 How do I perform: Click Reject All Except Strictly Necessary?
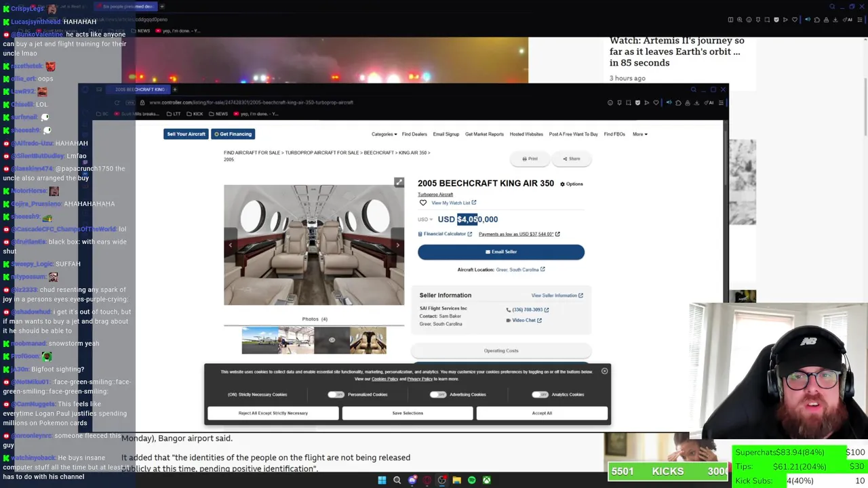pyautogui.click(x=273, y=413)
